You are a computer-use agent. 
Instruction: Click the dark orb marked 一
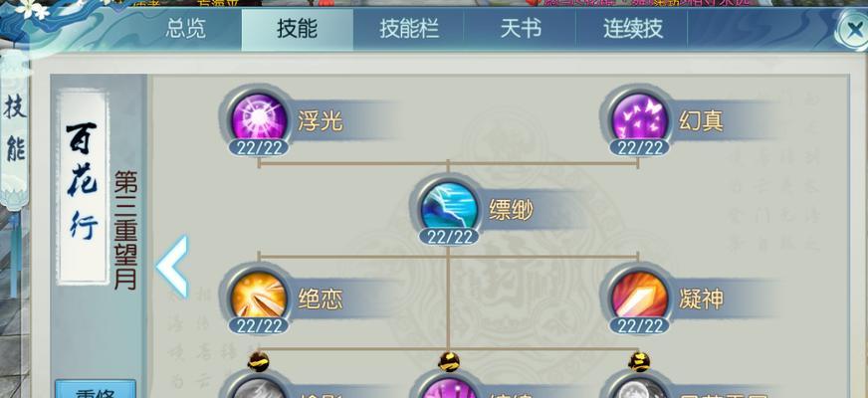point(259,361)
